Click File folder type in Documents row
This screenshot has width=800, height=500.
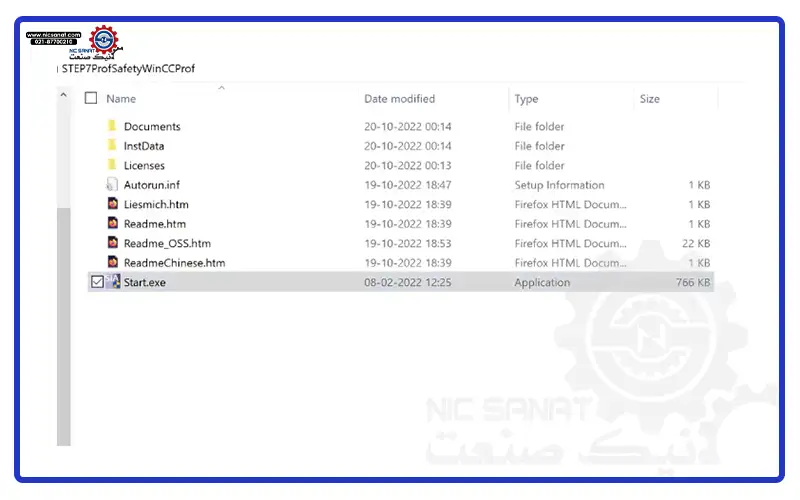click(539, 126)
